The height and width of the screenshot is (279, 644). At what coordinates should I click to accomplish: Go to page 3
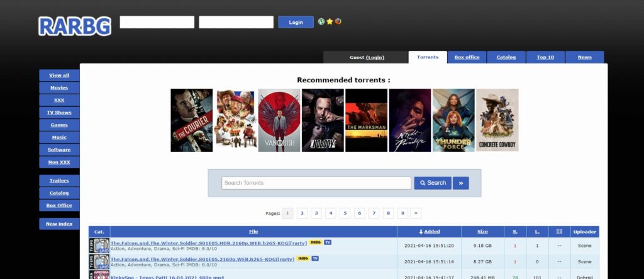316,214
